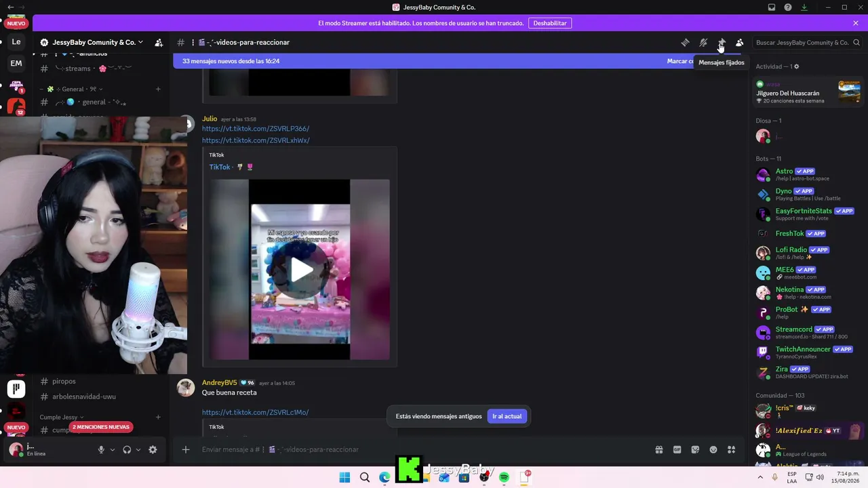View the Astro bot profile

click(x=808, y=174)
